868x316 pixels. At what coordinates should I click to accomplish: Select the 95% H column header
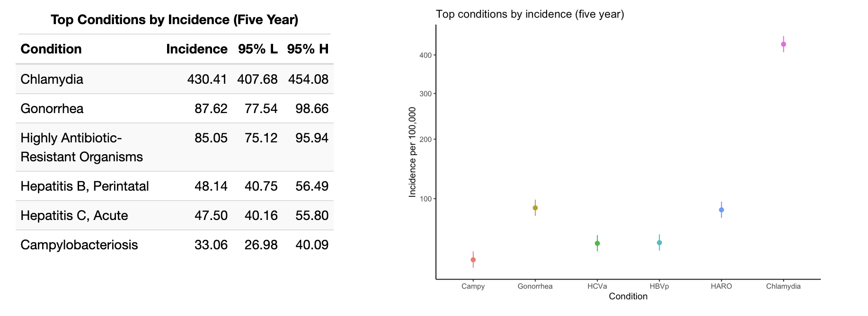(308, 49)
